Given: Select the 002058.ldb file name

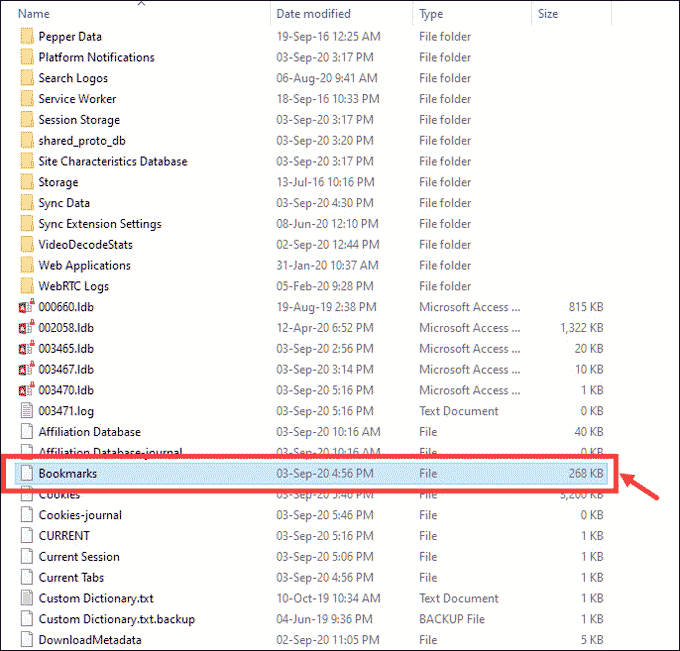Looking at the screenshot, I should click(x=66, y=328).
